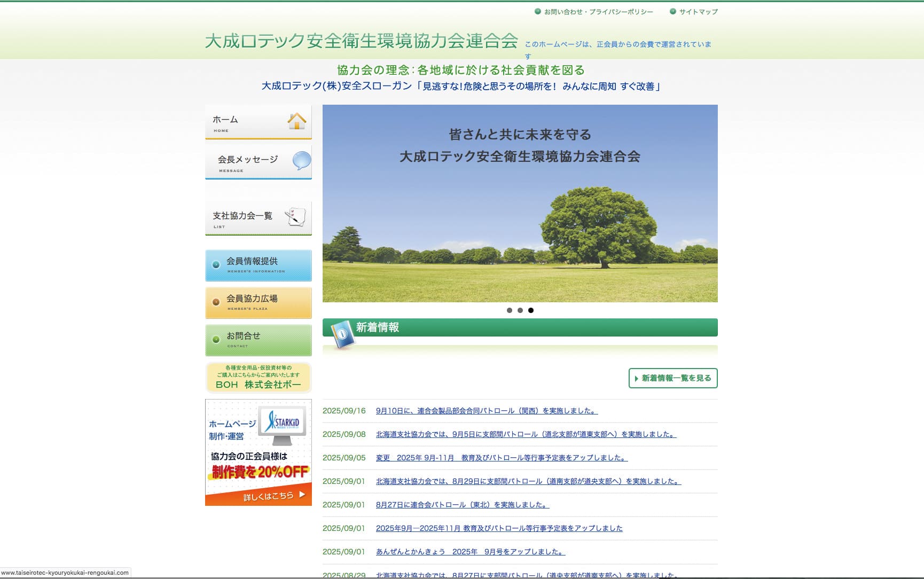Click the date 2025/09/08
Viewport: 924px width, 579px height.
[x=344, y=434]
